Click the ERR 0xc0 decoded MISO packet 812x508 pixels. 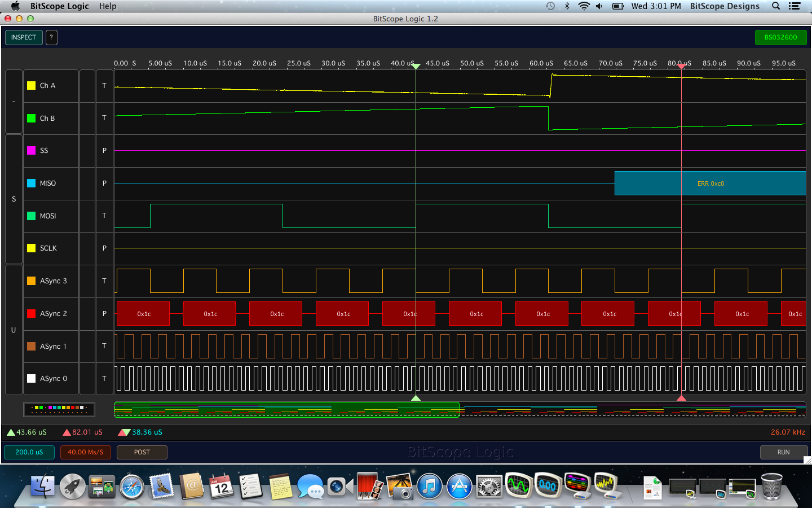(710, 183)
